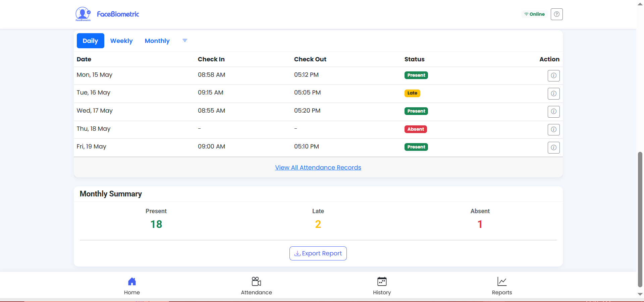Click the Thu, 18 May date cell

coord(93,129)
